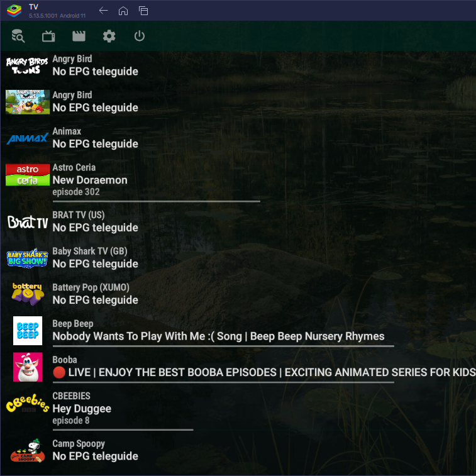Click the Astro Ceria logo
This screenshot has width=476, height=476.
pyautogui.click(x=27, y=175)
